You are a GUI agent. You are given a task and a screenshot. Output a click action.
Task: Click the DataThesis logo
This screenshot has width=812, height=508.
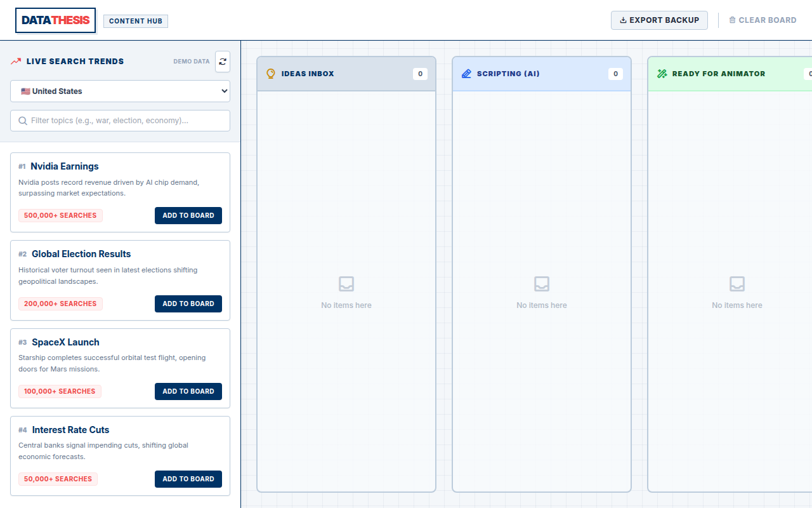55,20
